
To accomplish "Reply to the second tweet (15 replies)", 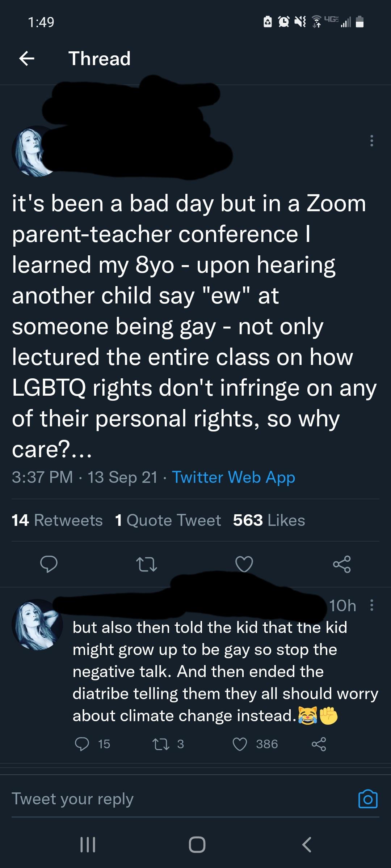I will click(x=82, y=744).
